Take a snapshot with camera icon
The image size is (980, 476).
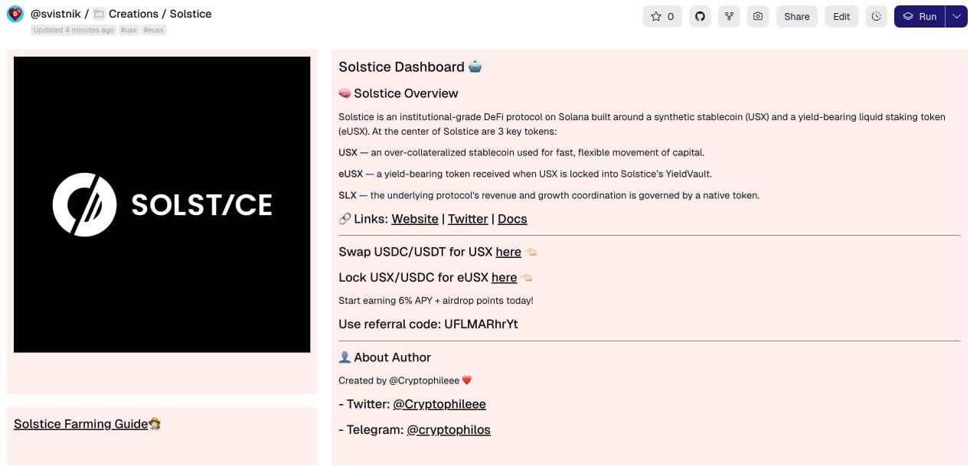(758, 17)
